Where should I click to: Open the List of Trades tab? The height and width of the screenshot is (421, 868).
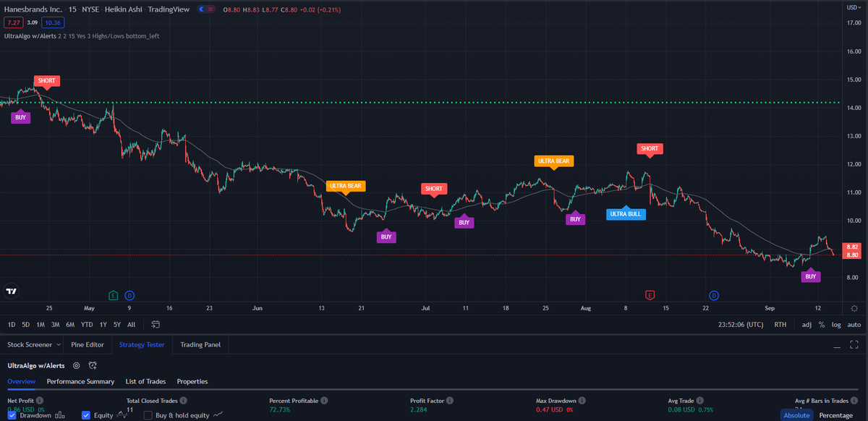pyautogui.click(x=145, y=381)
